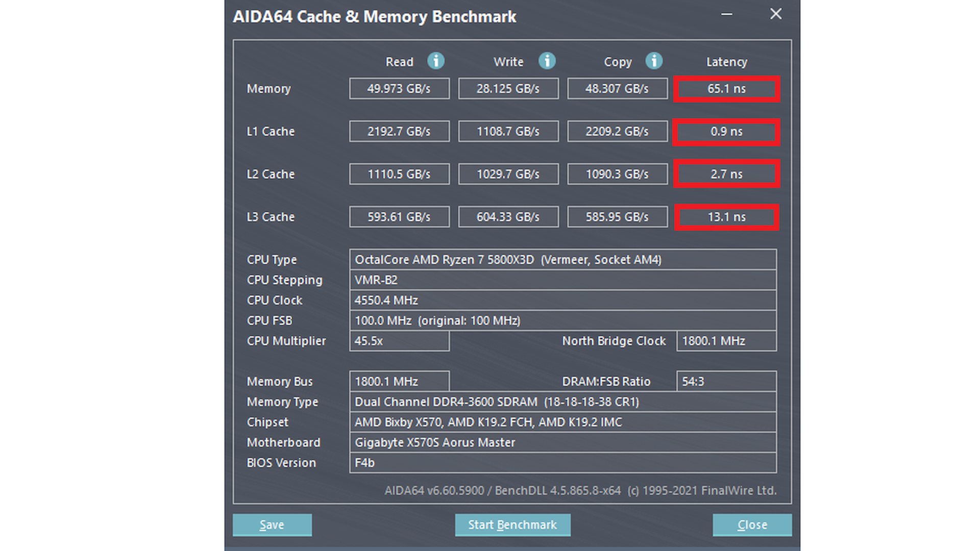Select the Write column info circle
This screenshot has height=551, width=980.
click(x=547, y=61)
